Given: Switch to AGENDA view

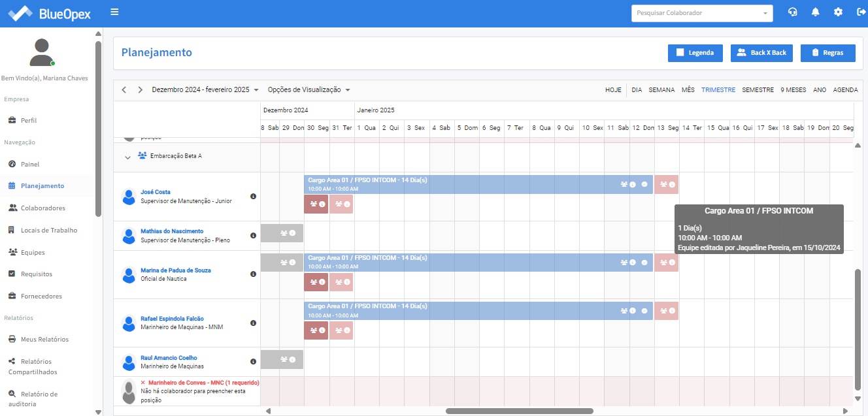Looking at the screenshot, I should 846,90.
